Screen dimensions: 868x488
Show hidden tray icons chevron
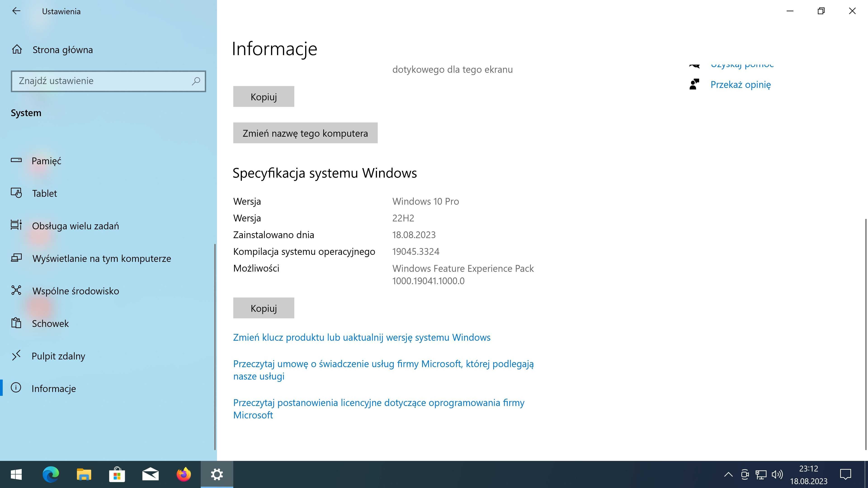(728, 474)
